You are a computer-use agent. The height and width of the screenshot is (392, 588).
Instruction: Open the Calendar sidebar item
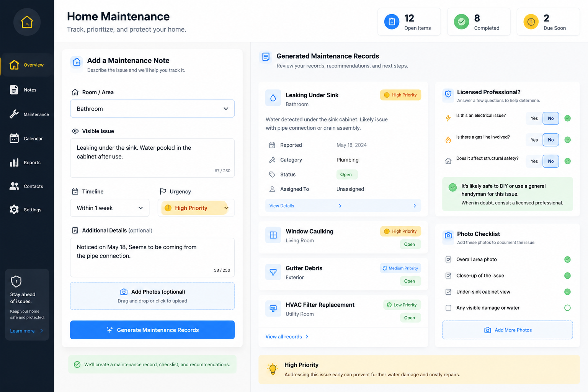(x=27, y=138)
